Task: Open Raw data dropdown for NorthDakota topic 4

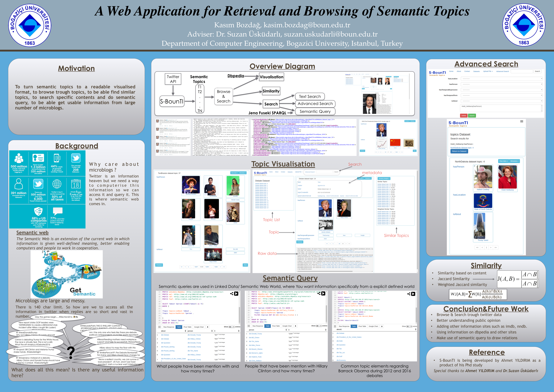Action: (x=503, y=161)
